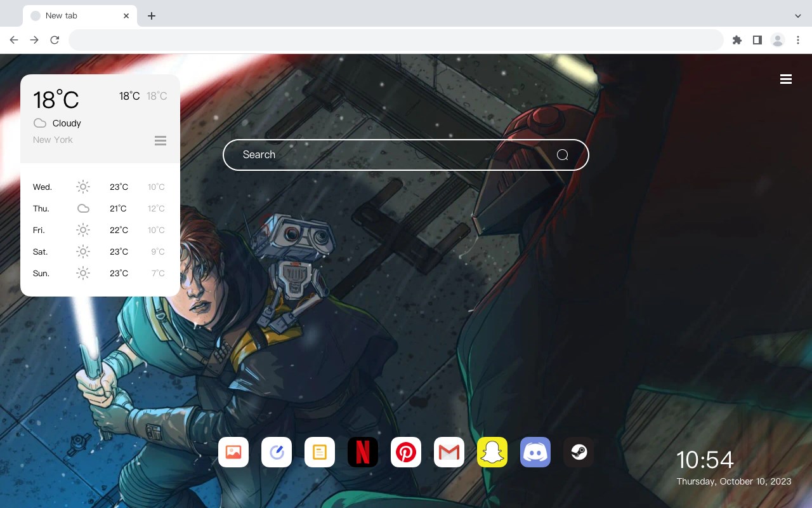Select the Sat. forecast row label

[x=41, y=251]
